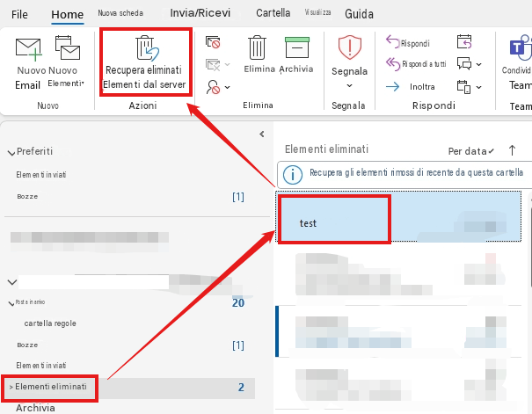This screenshot has width=532, height=414.
Task: Select Elementi inviati under the account mailbox
Action: pos(41,366)
